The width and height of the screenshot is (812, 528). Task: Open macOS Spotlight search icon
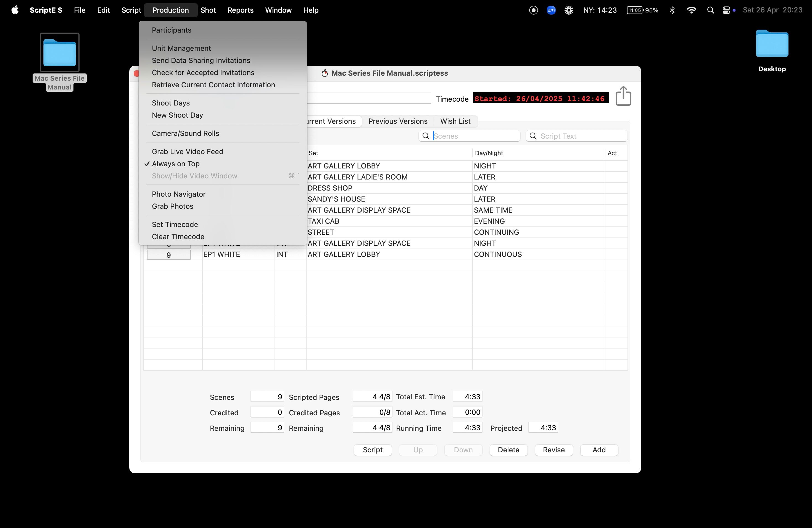[x=710, y=10]
